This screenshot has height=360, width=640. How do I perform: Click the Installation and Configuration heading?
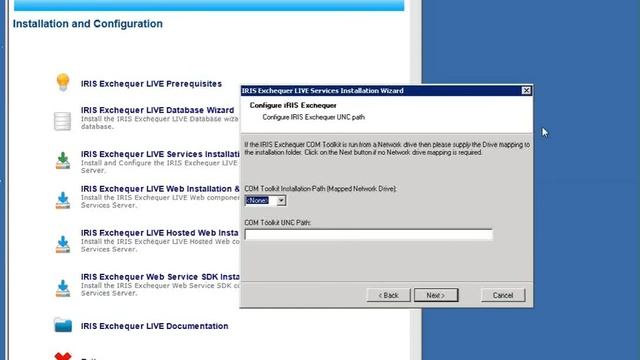(88, 24)
